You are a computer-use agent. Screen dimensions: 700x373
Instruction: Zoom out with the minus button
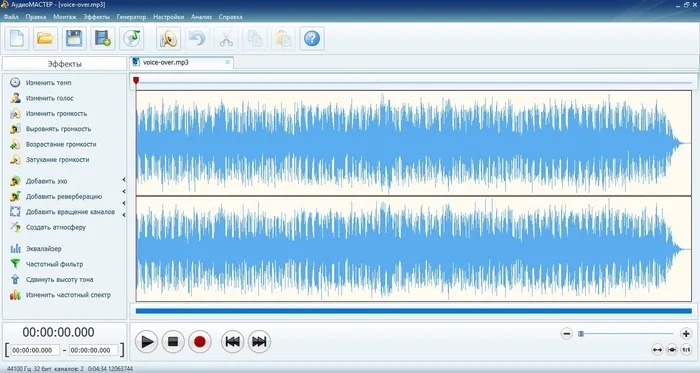567,333
